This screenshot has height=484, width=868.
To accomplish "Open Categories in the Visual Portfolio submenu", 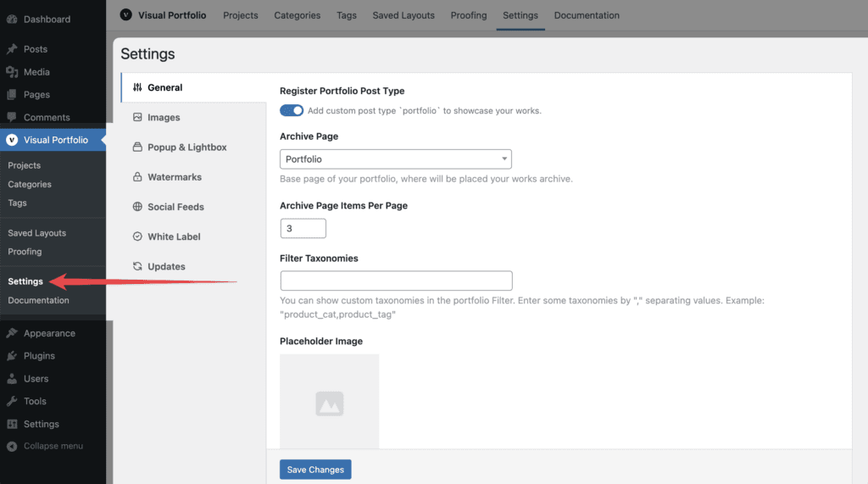I will pyautogui.click(x=30, y=184).
